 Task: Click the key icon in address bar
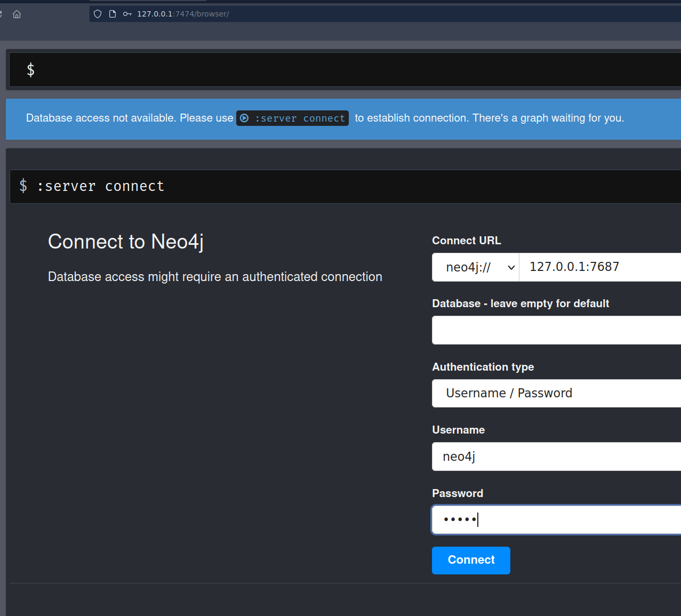point(127,14)
